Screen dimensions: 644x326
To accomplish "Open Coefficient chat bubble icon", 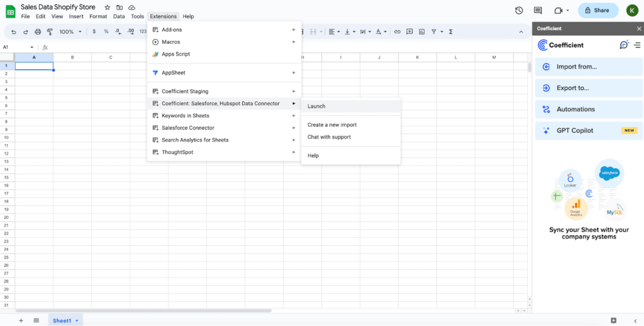I will pyautogui.click(x=625, y=45).
